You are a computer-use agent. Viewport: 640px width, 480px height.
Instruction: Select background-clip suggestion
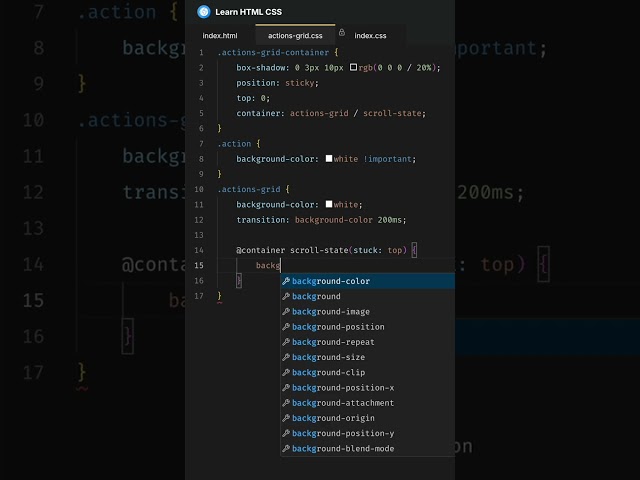click(368, 372)
